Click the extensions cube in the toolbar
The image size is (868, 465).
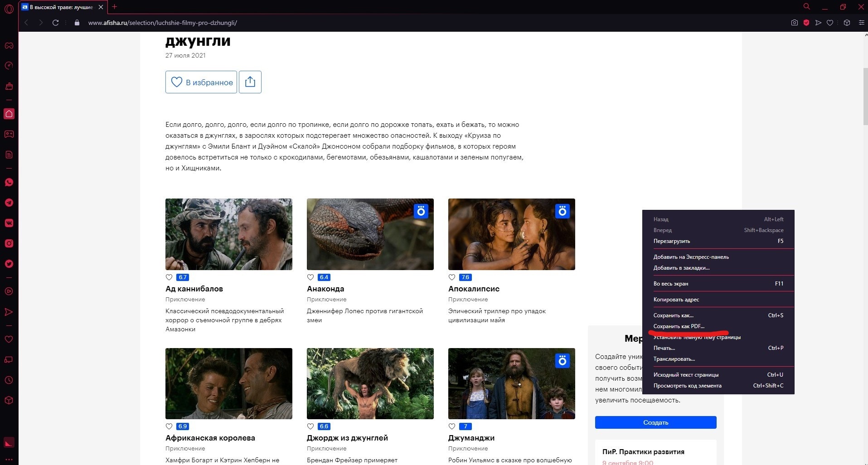(847, 23)
